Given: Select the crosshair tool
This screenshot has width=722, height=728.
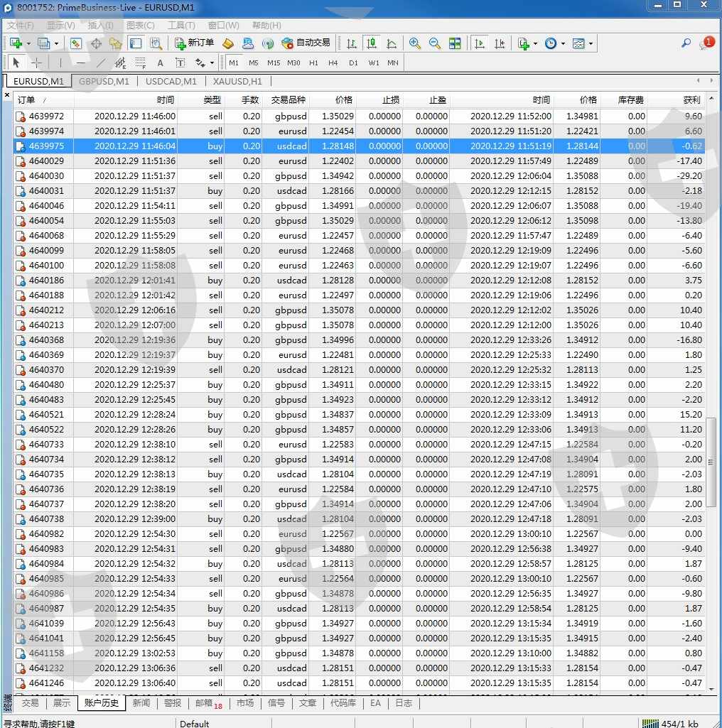Looking at the screenshot, I should [x=36, y=63].
